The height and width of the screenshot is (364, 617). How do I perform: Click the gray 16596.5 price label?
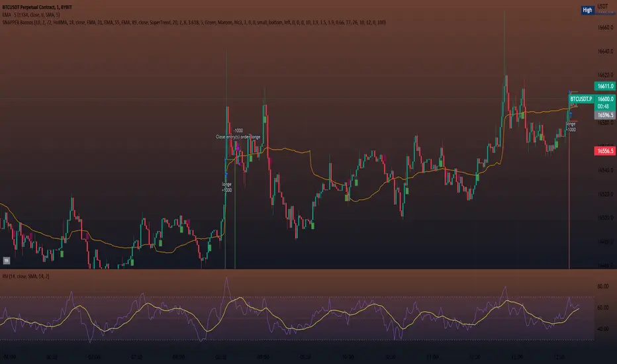pos(587,114)
